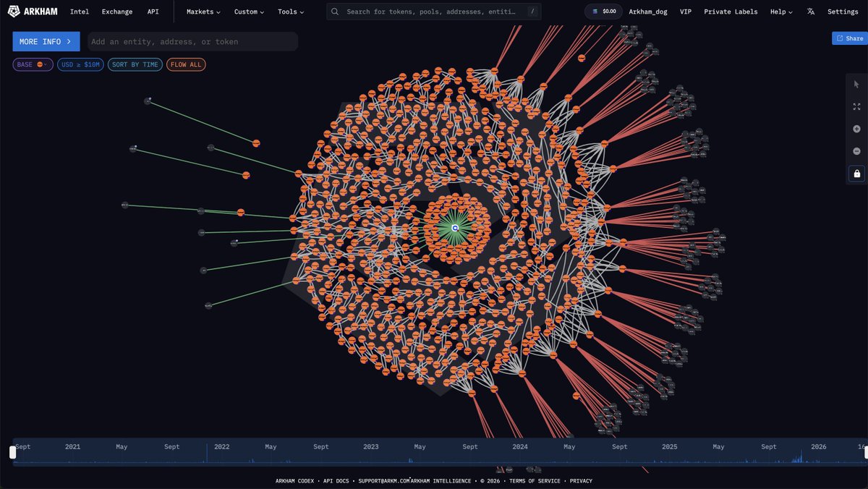Open the Exchange menu item
This screenshot has height=489, width=868.
pos(117,12)
